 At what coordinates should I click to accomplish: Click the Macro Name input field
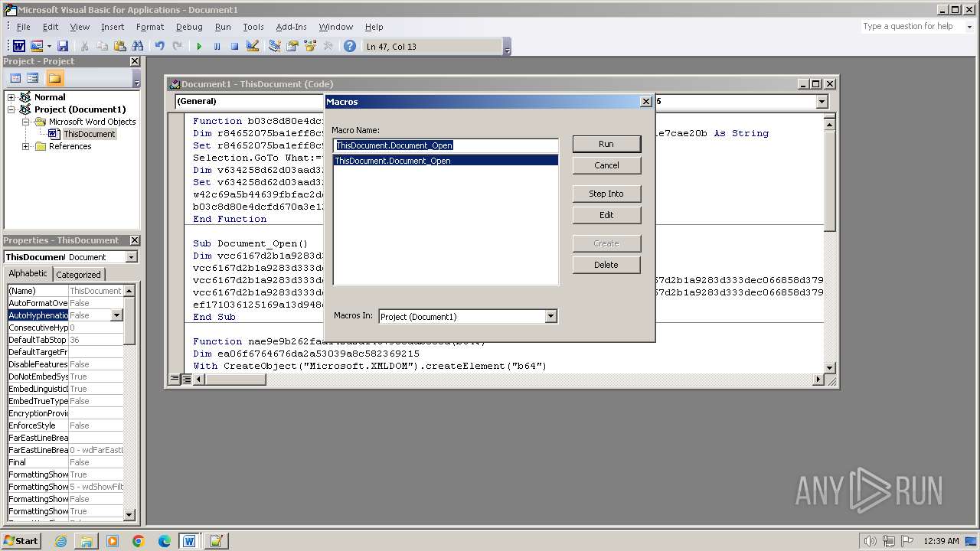pos(446,145)
